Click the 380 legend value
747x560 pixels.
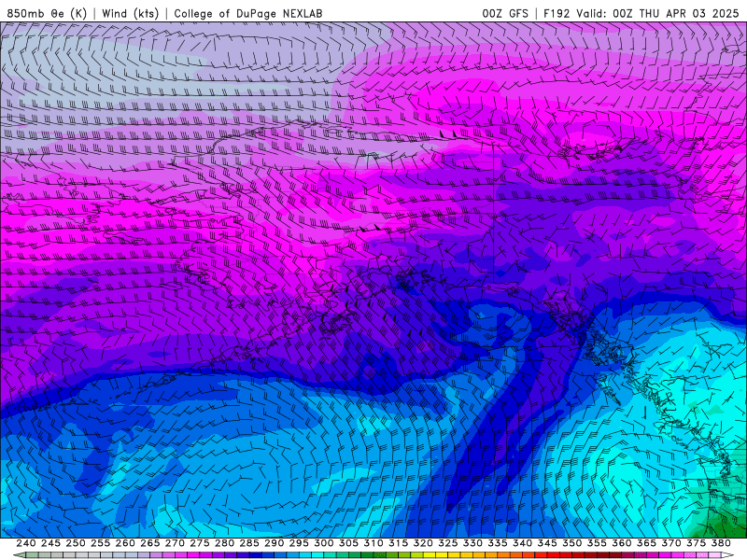pos(721,543)
